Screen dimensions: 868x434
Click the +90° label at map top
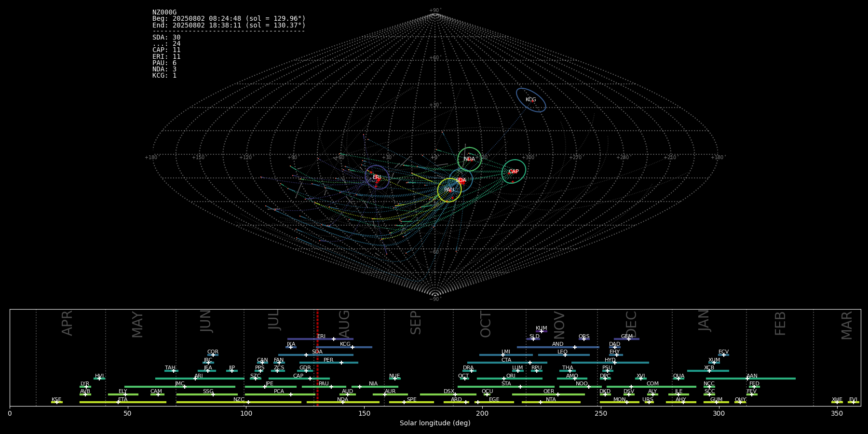point(435,10)
